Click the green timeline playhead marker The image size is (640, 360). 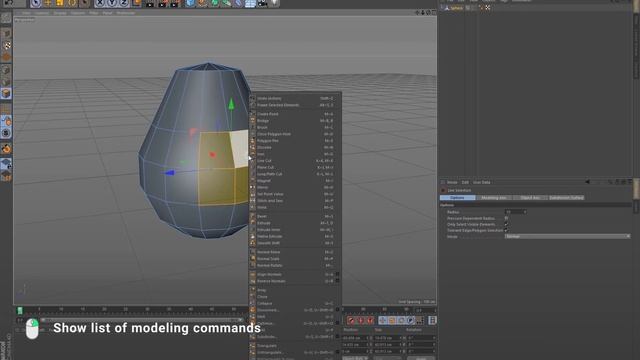tap(20, 311)
